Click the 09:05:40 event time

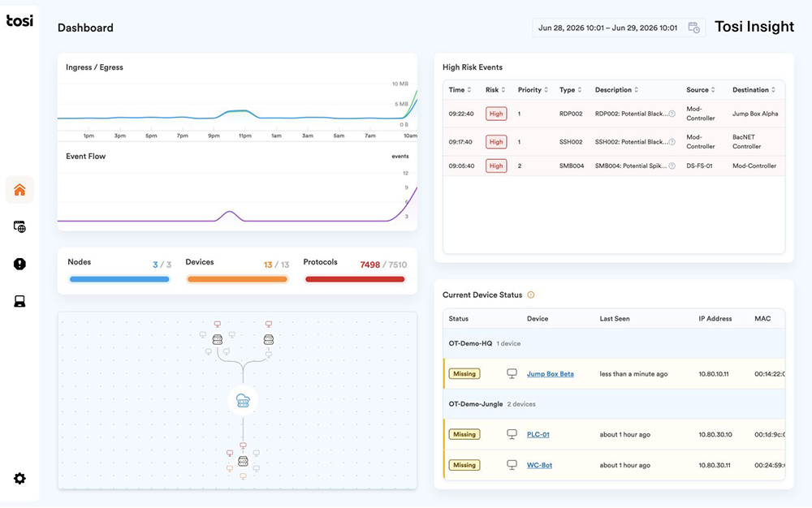coord(461,166)
